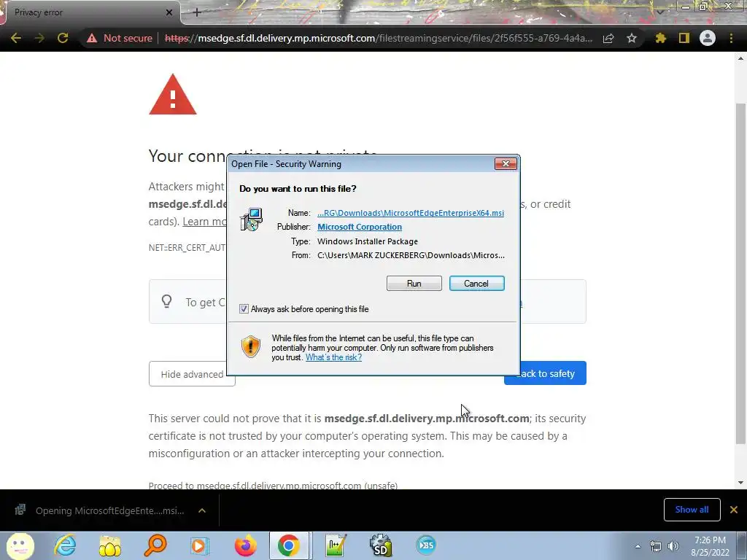The height and width of the screenshot is (560, 747).
Task: Show hidden tray icons arrow
Action: [x=638, y=546]
